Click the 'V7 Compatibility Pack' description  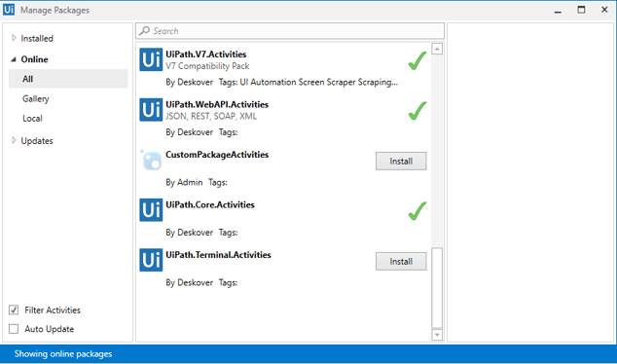[x=207, y=66]
